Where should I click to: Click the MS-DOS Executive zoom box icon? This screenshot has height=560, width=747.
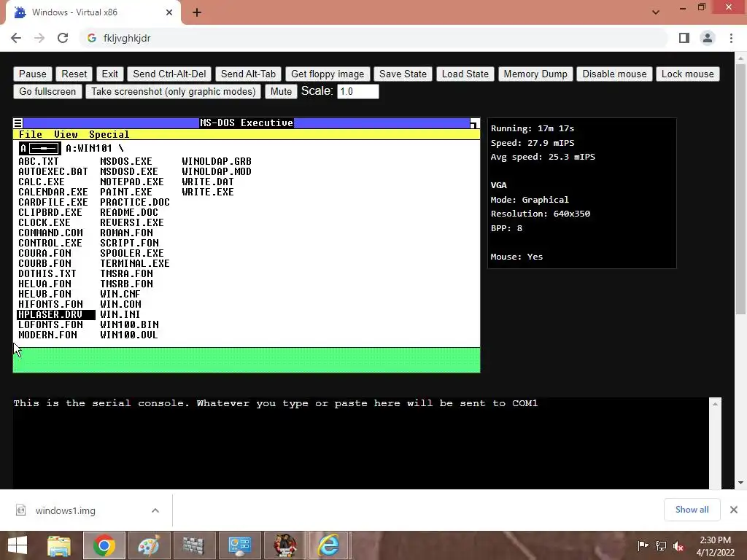click(x=474, y=123)
